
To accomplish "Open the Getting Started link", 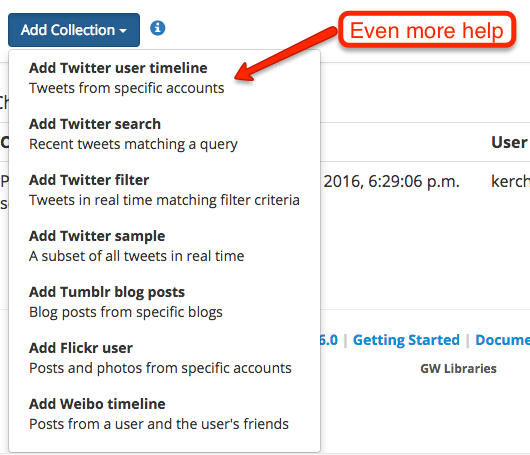I will pos(406,340).
